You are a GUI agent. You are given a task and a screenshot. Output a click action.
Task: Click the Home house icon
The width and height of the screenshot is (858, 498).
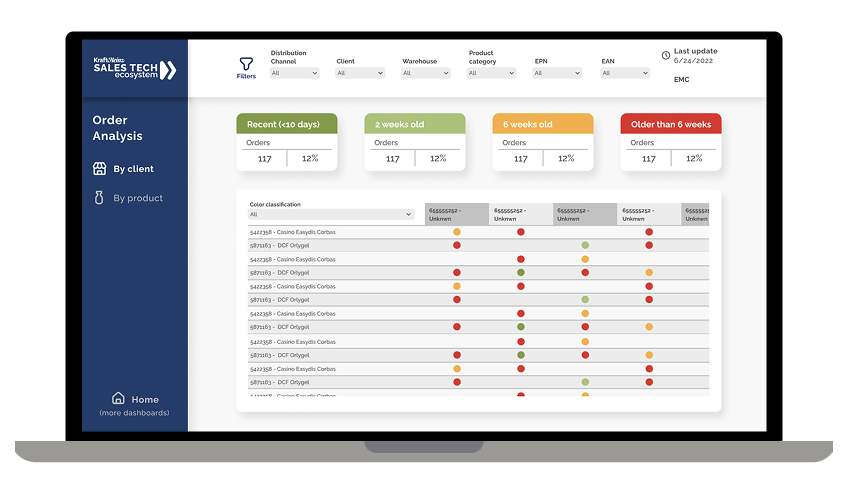tap(118, 398)
